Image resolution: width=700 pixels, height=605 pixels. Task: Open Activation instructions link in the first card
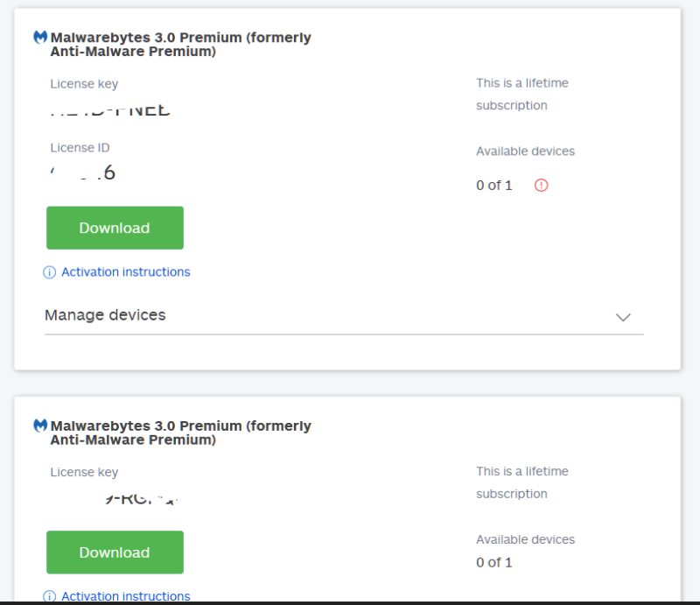click(x=125, y=272)
